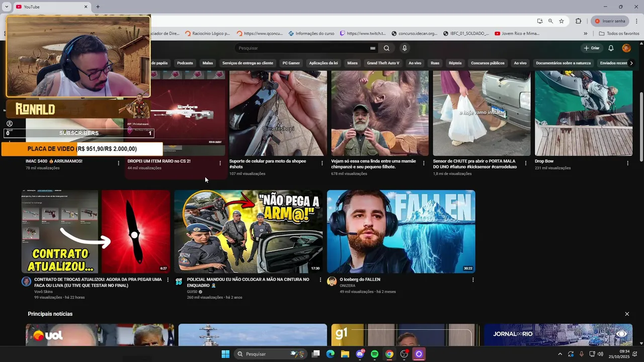This screenshot has width=644, height=362.
Task: Open the 'Informações do curso' bookmark
Action: (x=311, y=34)
